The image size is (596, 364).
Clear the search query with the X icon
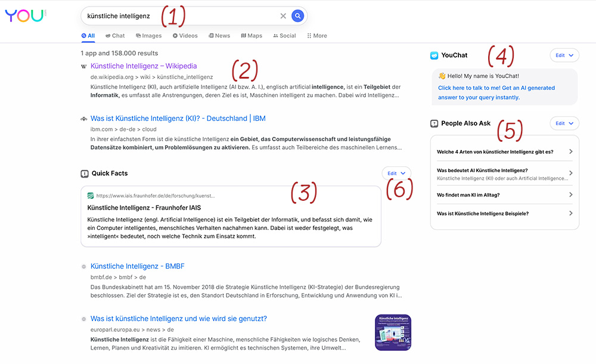[x=283, y=16]
